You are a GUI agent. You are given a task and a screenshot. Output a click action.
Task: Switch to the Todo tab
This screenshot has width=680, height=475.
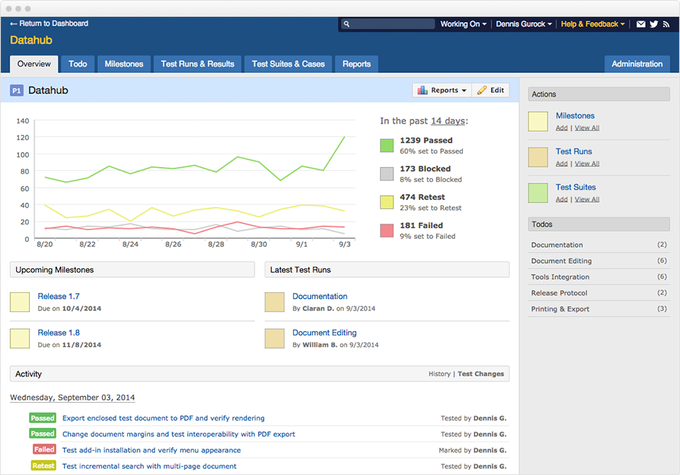(78, 64)
